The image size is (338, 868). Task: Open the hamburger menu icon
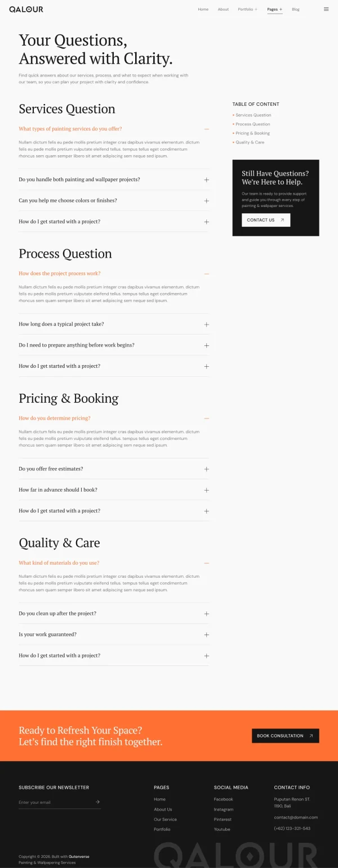click(326, 9)
